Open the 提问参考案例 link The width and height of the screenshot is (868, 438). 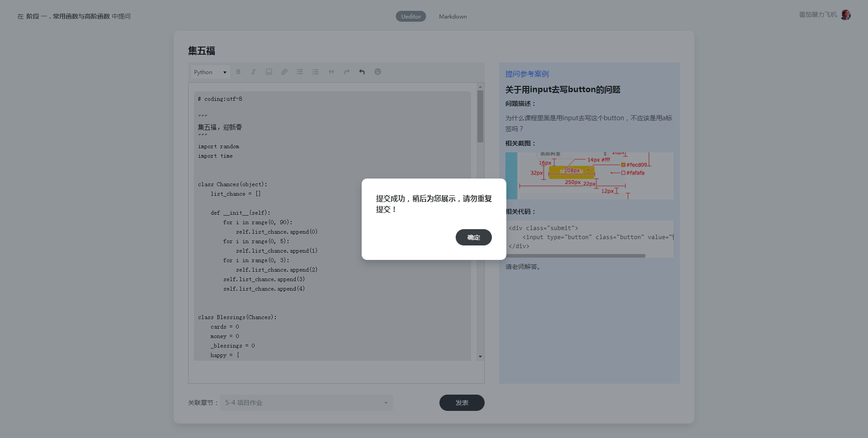coord(527,74)
